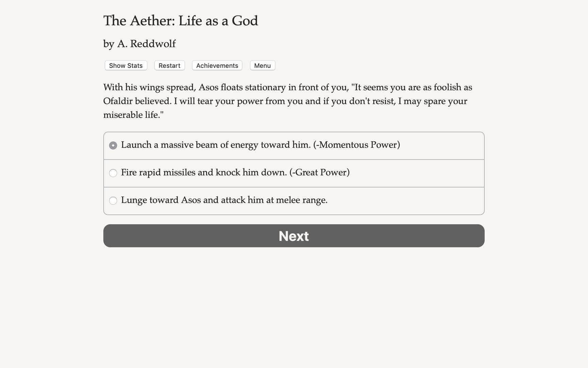This screenshot has height=368, width=588.
Task: Click Restart to reset the adventure
Action: pos(169,65)
